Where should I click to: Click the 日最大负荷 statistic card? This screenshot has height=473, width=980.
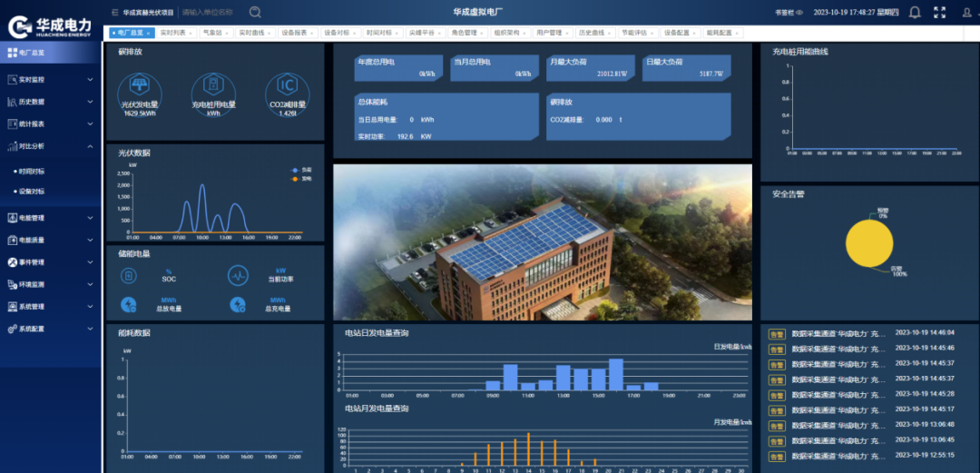tap(687, 67)
